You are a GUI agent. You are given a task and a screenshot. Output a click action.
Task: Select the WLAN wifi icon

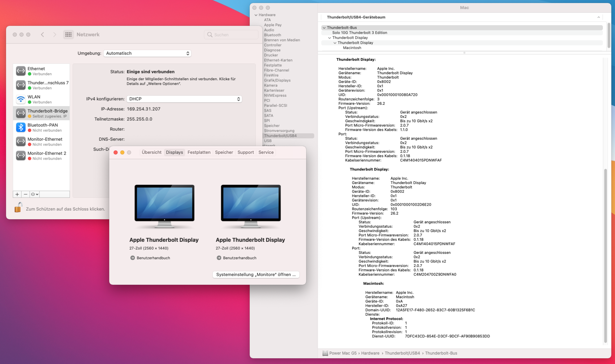coord(21,99)
